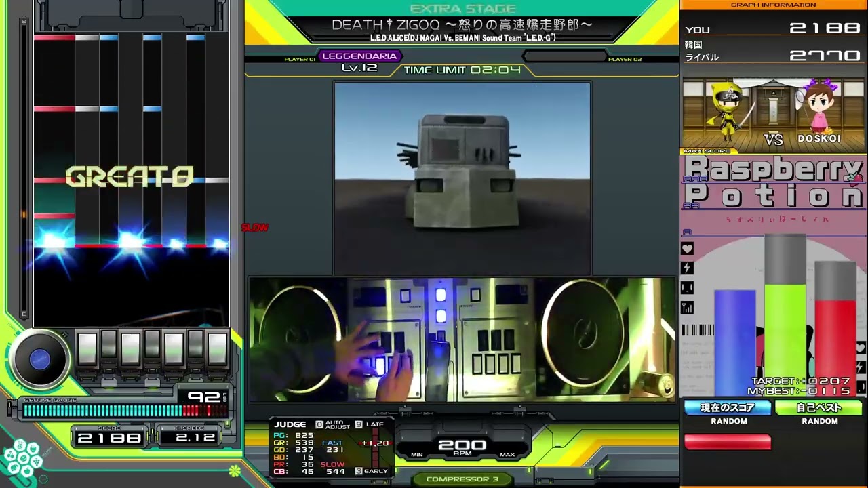868x488 pixels.
Task: Click the red rival-score bar
Action: click(835, 348)
